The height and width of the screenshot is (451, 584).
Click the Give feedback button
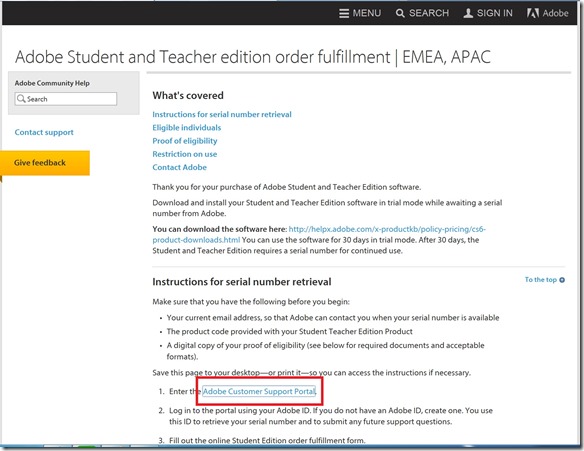coord(45,163)
